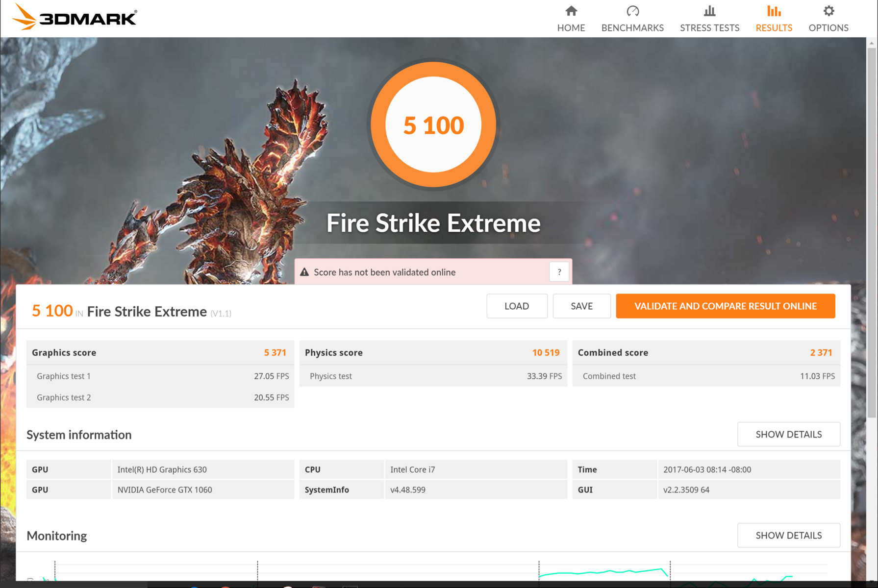Click the 'Monitoring' heading
Image resolution: width=878 pixels, height=588 pixels.
57,536
